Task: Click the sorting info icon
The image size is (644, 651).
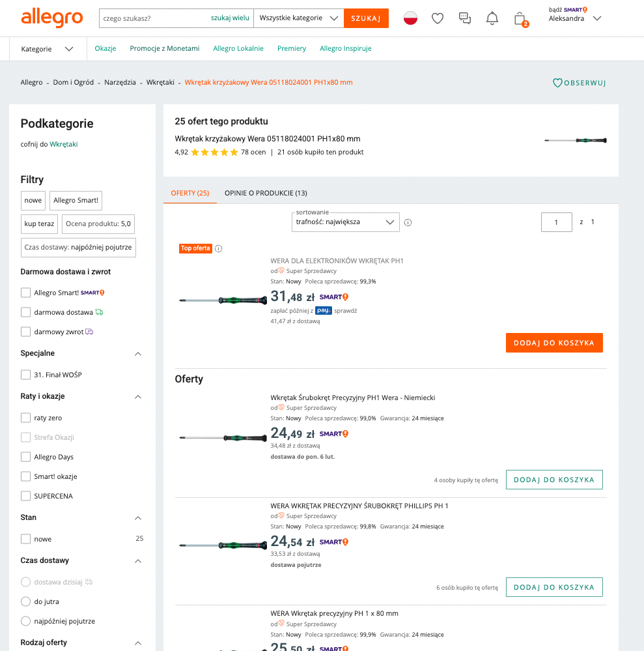Action: [408, 222]
